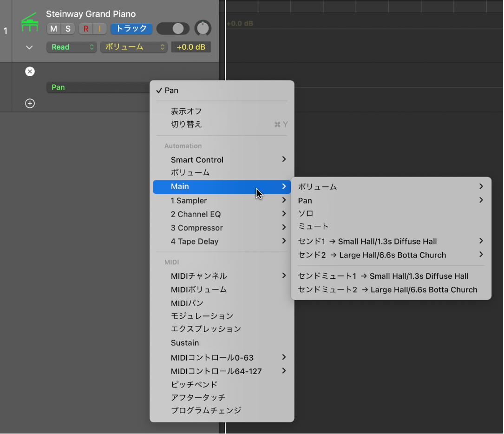Collapse the track disclosure chevron
This screenshot has width=504, height=434.
29,47
